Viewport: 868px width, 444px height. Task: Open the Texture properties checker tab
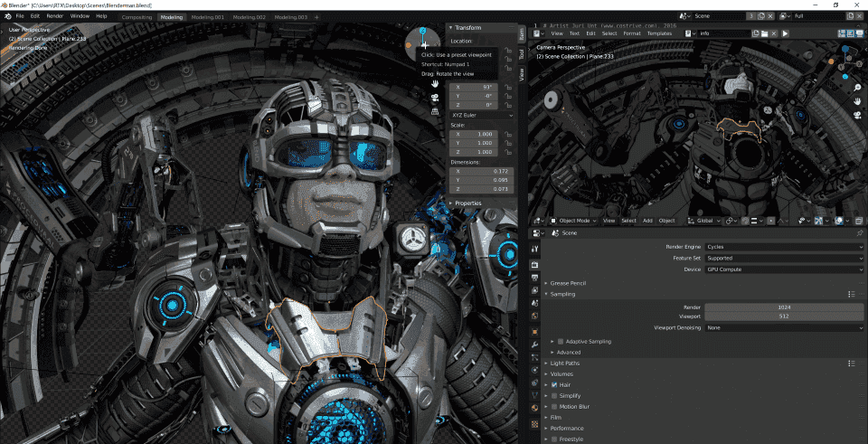point(534,424)
